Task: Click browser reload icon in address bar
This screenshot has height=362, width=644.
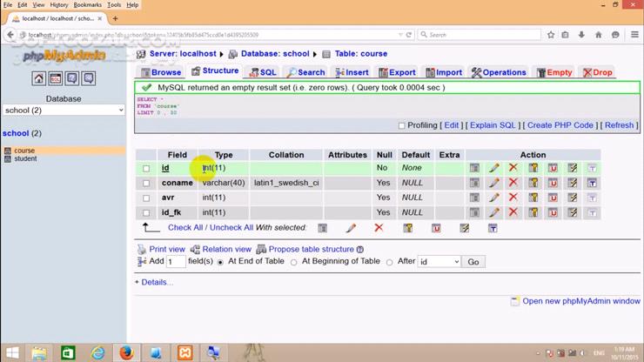Action: [409, 35]
